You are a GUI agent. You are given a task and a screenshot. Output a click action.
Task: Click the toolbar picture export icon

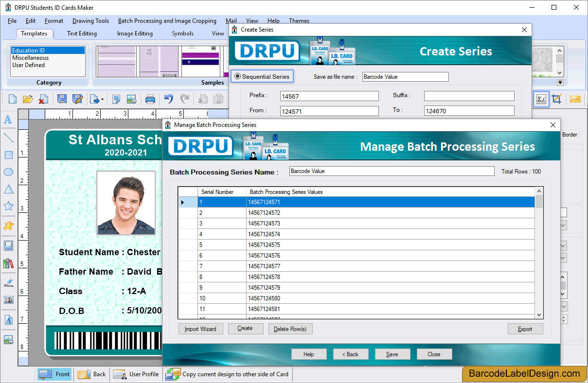(131, 99)
